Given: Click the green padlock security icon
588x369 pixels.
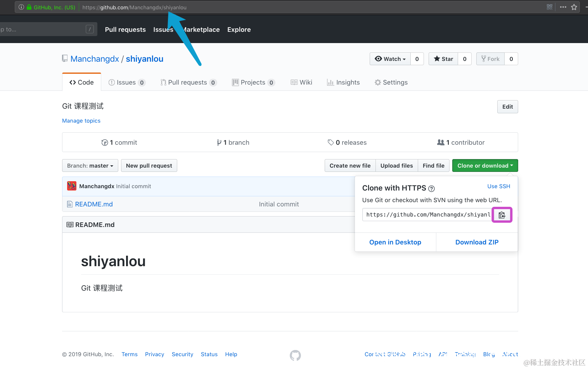Looking at the screenshot, I should tap(29, 7).
